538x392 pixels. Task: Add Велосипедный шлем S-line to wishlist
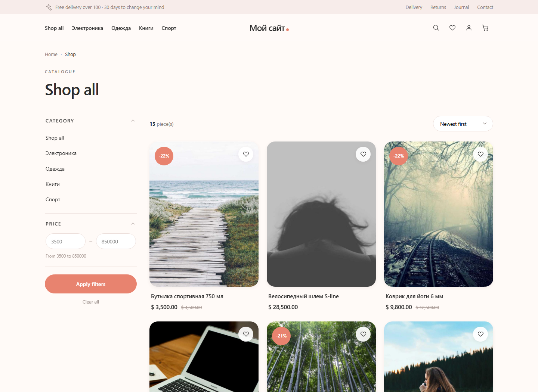pyautogui.click(x=363, y=154)
